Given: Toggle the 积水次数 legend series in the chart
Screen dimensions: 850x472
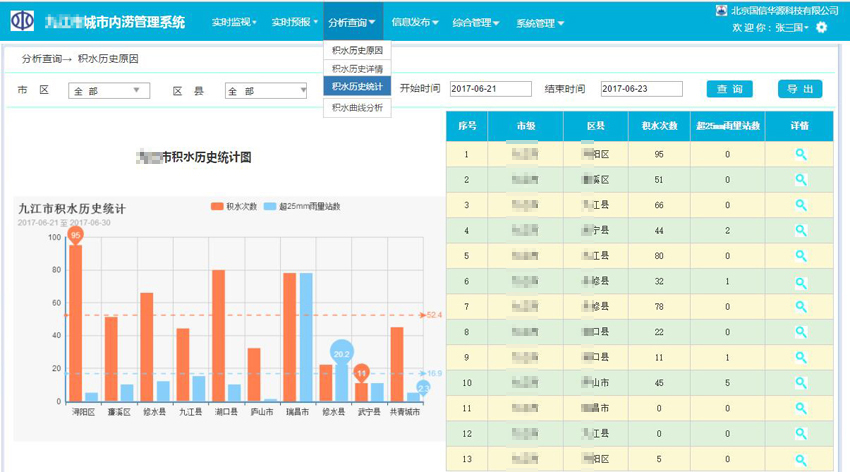Looking at the screenshot, I should tap(230, 206).
